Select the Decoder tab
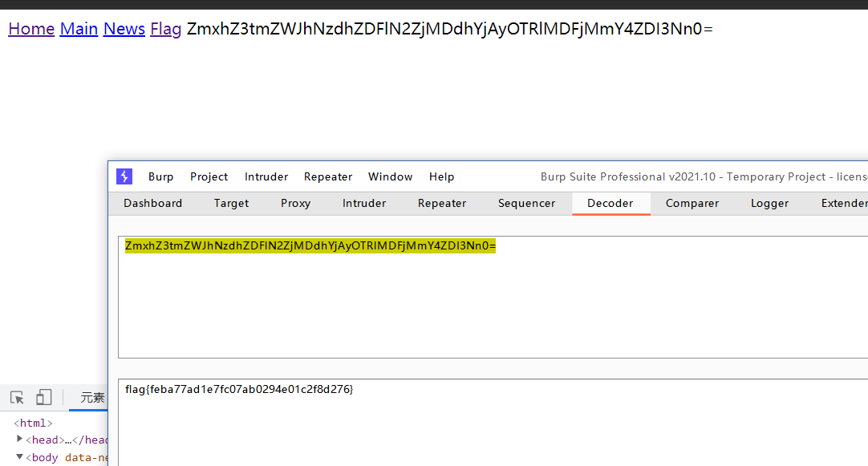 [610, 203]
